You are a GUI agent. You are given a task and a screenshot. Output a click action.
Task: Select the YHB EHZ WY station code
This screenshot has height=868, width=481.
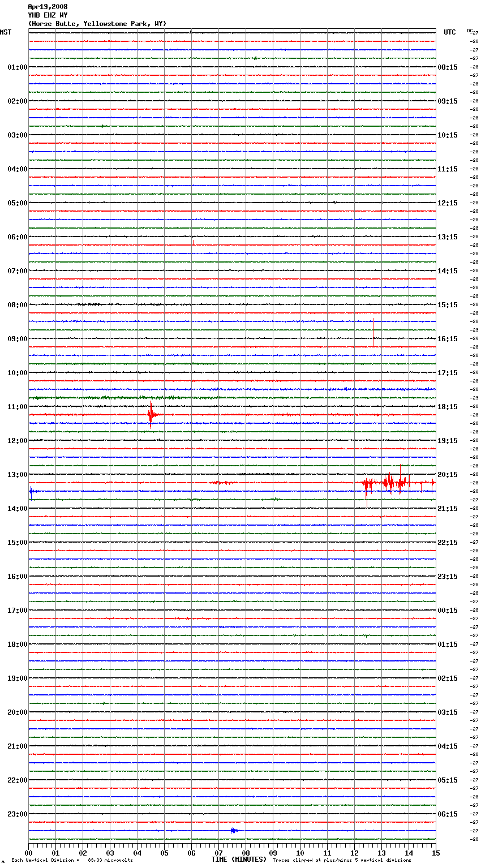(x=48, y=15)
